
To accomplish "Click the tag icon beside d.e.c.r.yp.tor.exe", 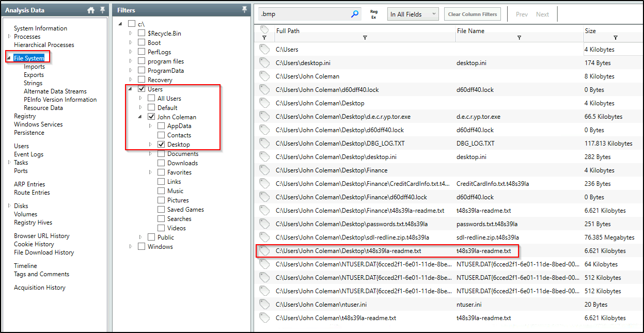I will coord(265,116).
